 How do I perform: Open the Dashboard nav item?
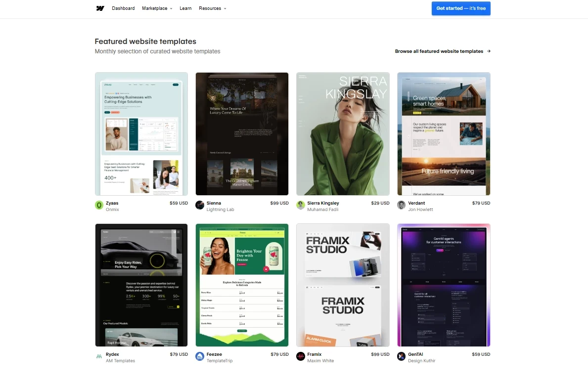(x=123, y=8)
